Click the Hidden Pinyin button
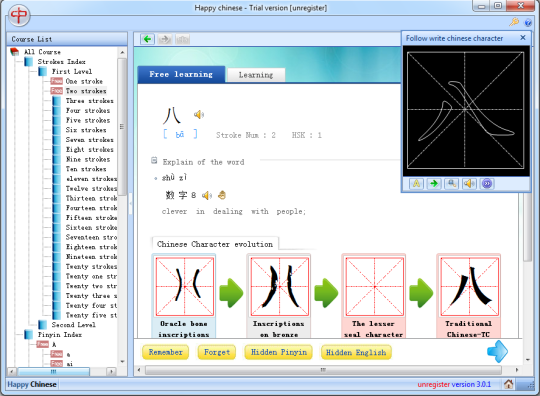 279,352
